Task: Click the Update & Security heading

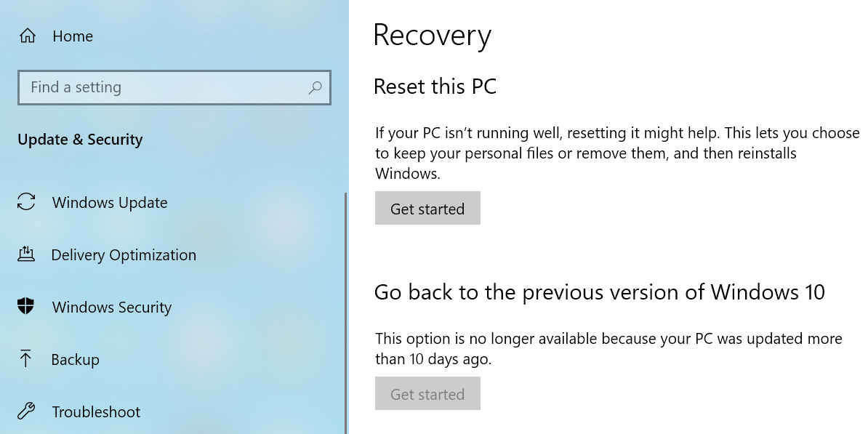Action: pos(80,140)
